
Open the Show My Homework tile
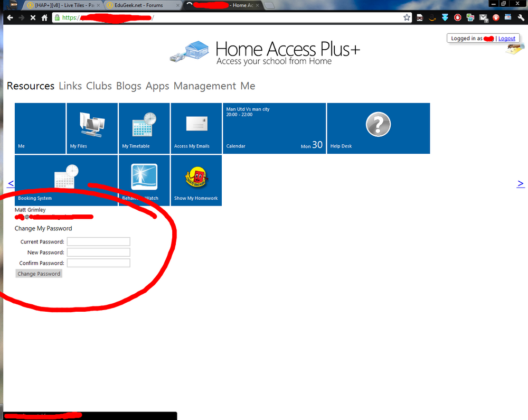[196, 180]
